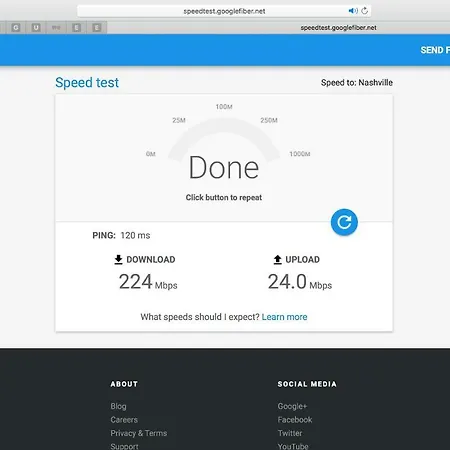Image resolution: width=450 pixels, height=450 pixels.
Task: Open the Facebook social media link
Action: (295, 420)
